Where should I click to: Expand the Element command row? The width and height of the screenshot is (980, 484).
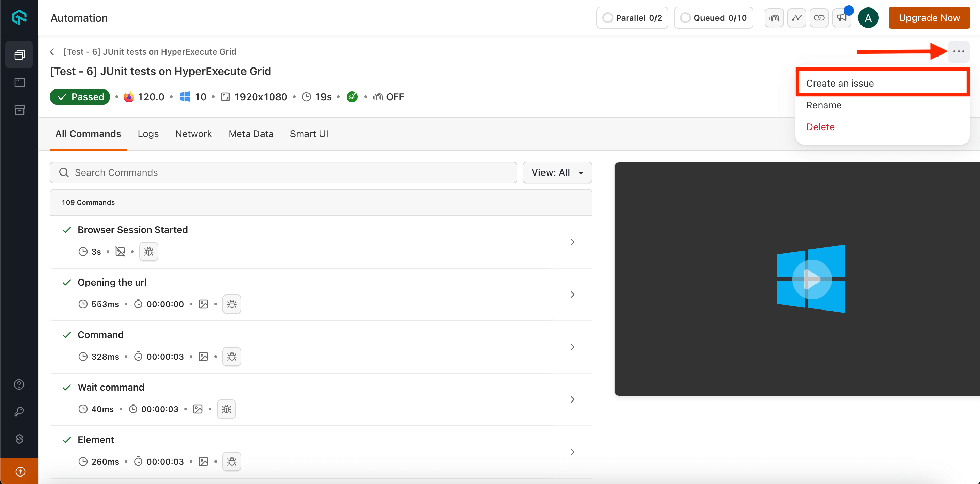(x=572, y=452)
